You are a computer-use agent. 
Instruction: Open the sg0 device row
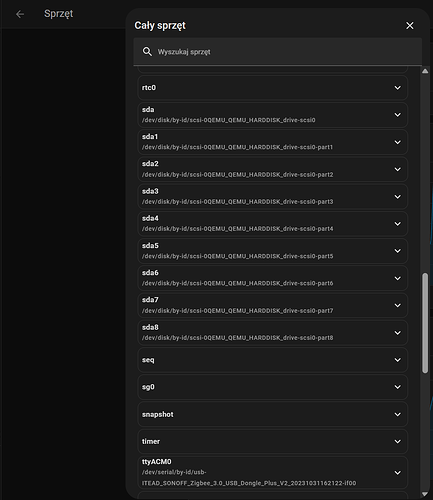(x=273, y=387)
